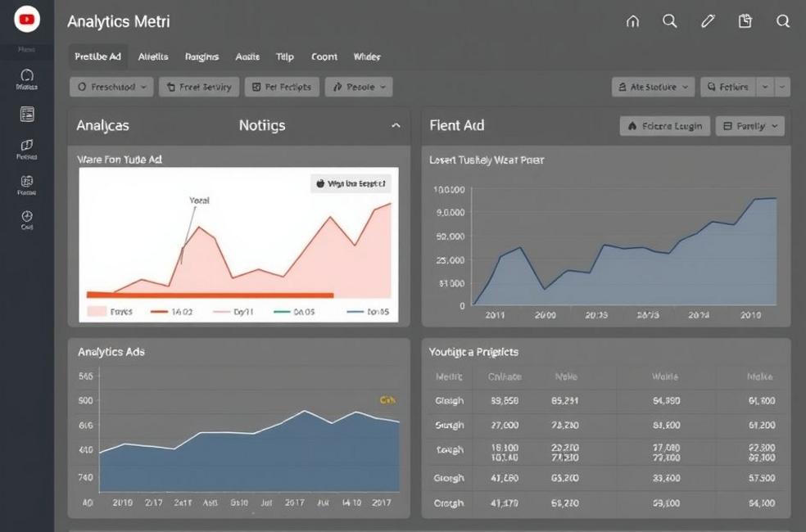
Task: Click the YouTube logo in the sidebar
Action: pos(27,20)
